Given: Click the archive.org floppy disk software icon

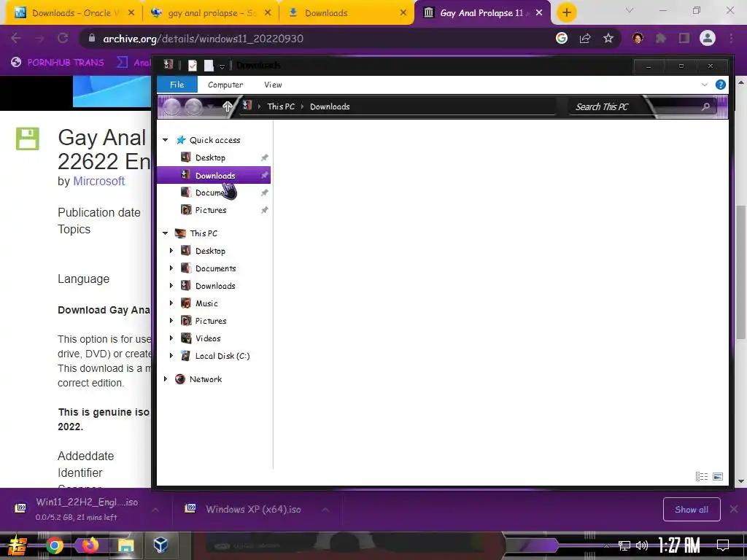Looking at the screenshot, I should [x=27, y=139].
